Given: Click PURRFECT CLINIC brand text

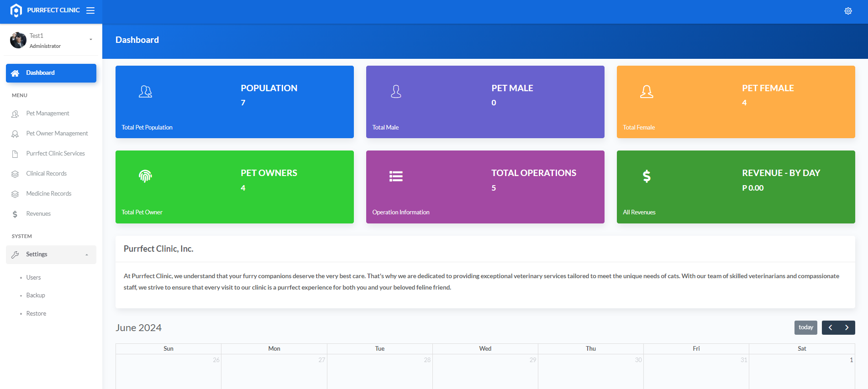Looking at the screenshot, I should 53,10.
